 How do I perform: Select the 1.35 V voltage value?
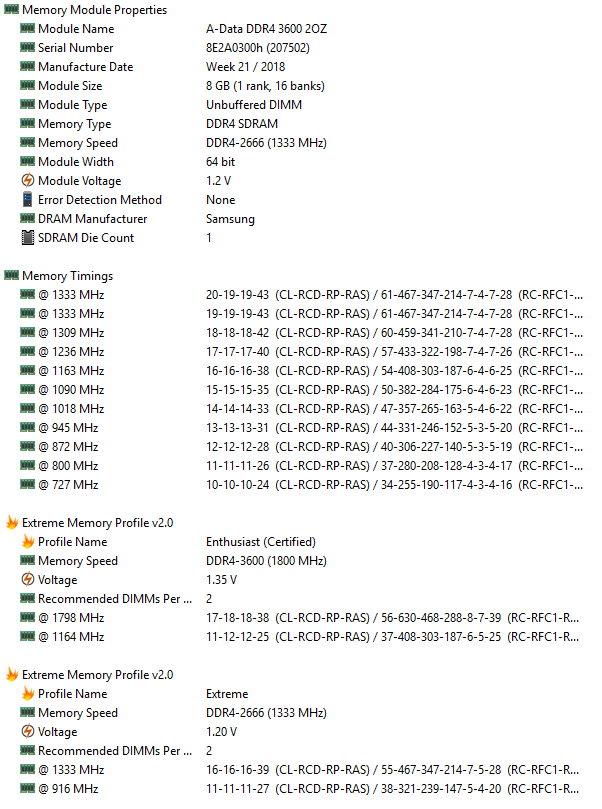pos(221,580)
